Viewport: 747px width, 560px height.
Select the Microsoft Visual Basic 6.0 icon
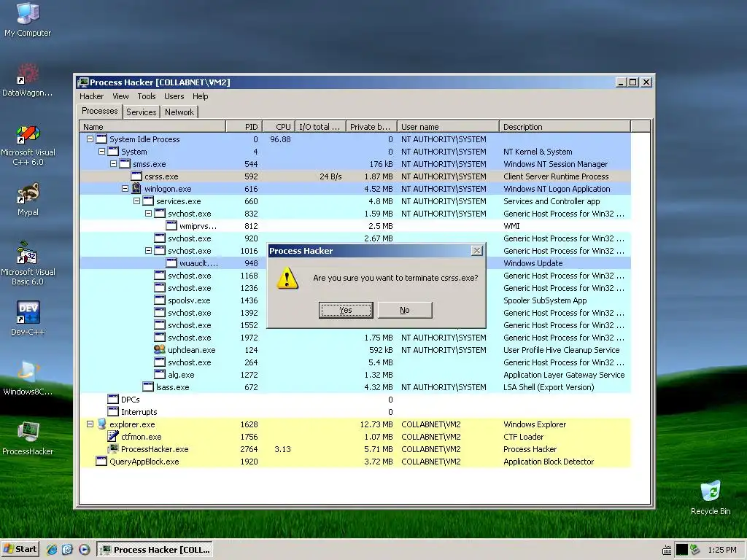click(28, 264)
